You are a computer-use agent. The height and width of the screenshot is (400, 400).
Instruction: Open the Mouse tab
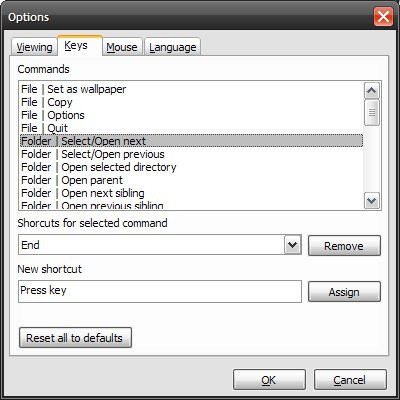[122, 47]
